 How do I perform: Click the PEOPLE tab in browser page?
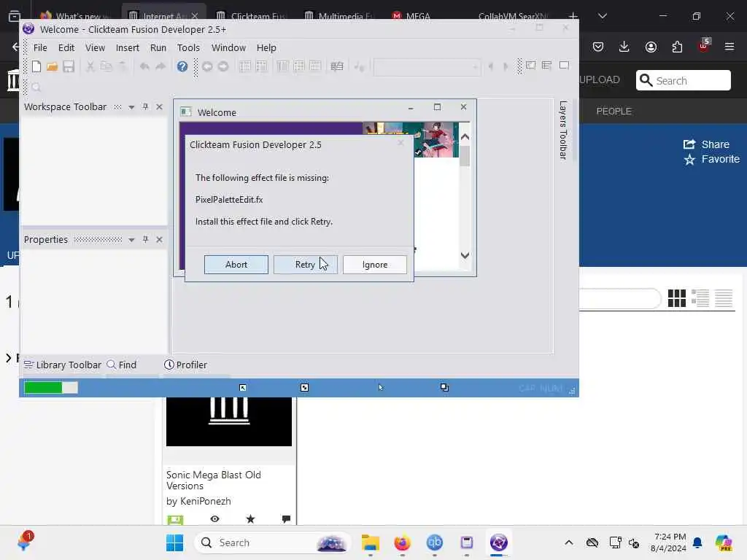pos(614,111)
